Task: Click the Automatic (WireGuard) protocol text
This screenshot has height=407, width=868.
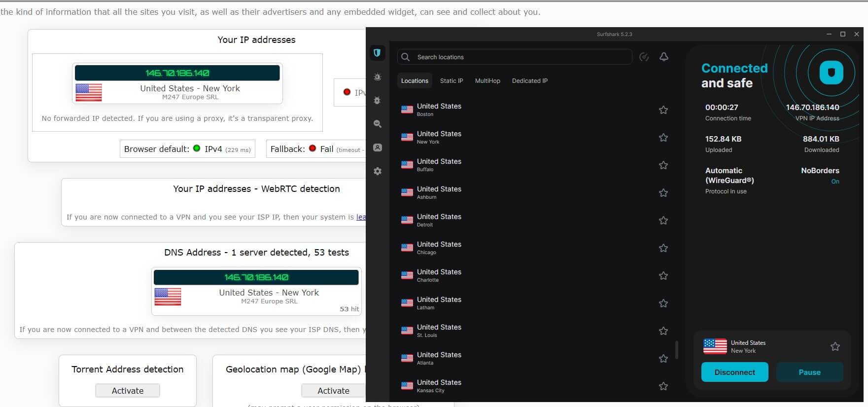Action: (x=729, y=175)
